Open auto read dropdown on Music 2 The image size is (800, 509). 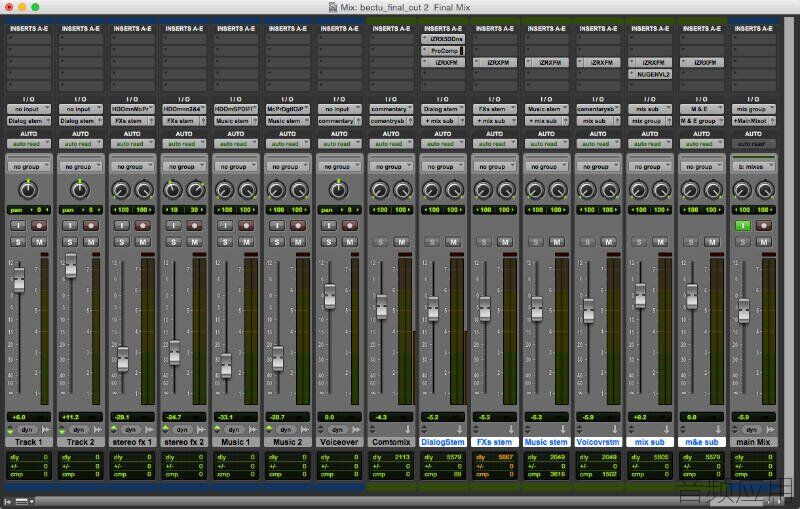(x=288, y=144)
